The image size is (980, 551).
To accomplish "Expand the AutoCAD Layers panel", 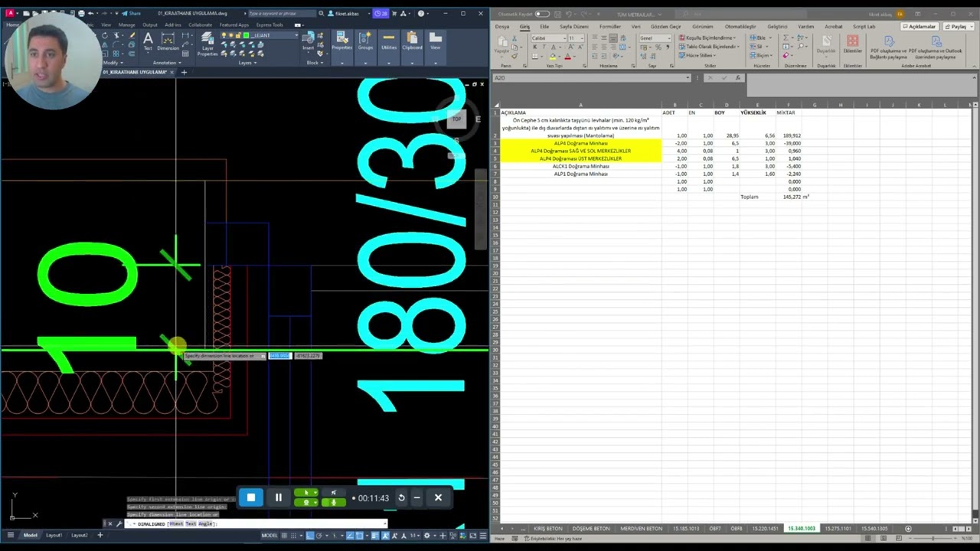I will pos(247,63).
